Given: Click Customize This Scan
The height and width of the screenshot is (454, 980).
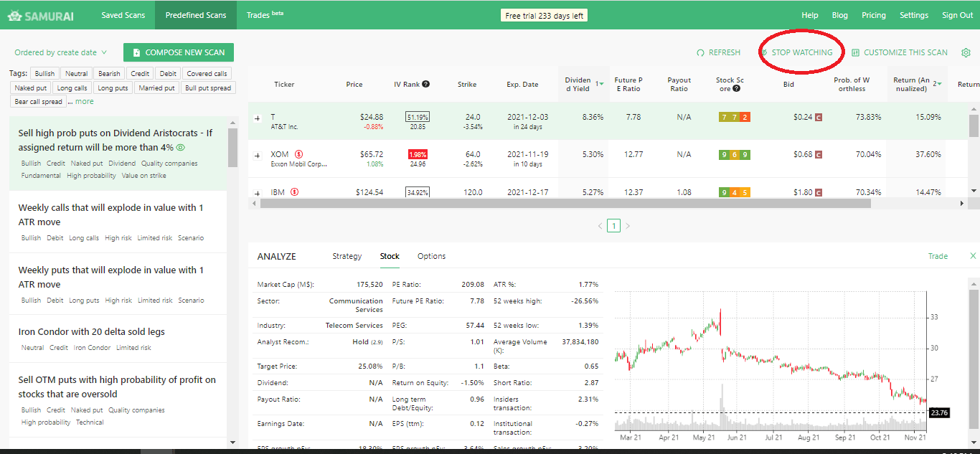Looking at the screenshot, I should pyautogui.click(x=900, y=52).
